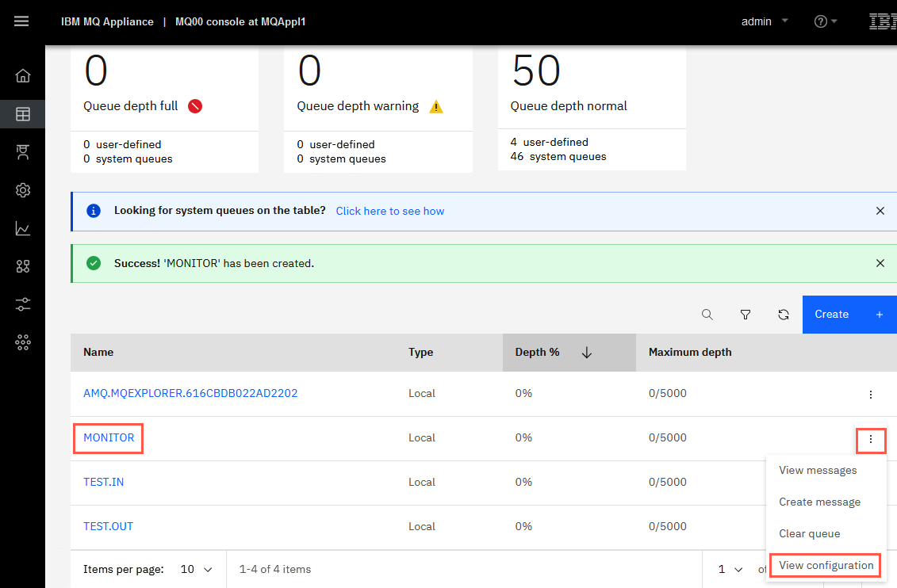Open overflow menu for MONITOR queue
The height and width of the screenshot is (588, 897).
[x=870, y=439]
